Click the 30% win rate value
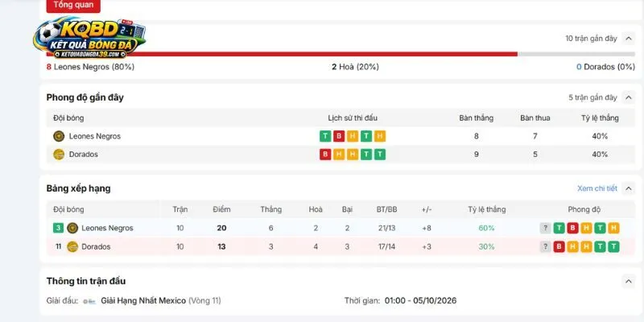This screenshot has height=322, width=644. 487,247
